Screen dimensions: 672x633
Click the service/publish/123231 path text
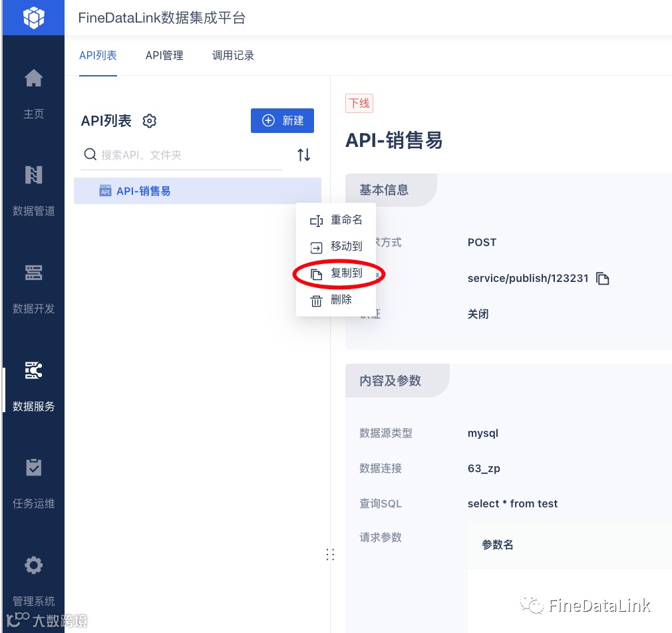click(528, 279)
